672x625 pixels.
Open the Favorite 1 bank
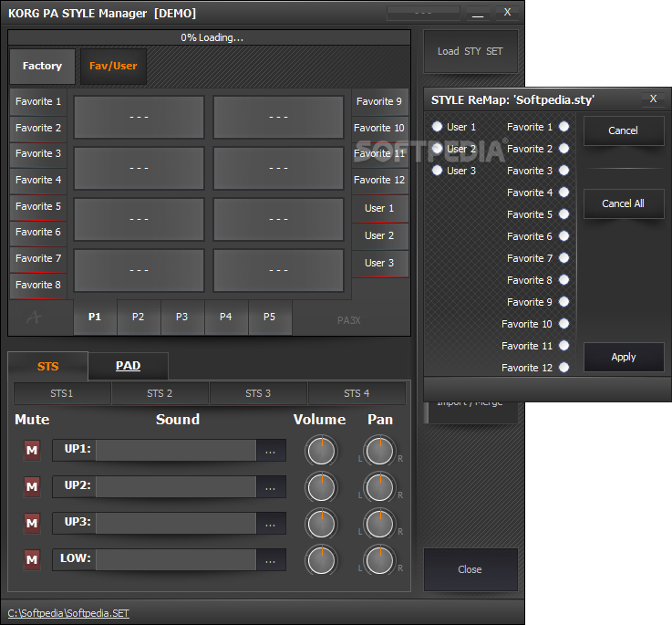38,101
